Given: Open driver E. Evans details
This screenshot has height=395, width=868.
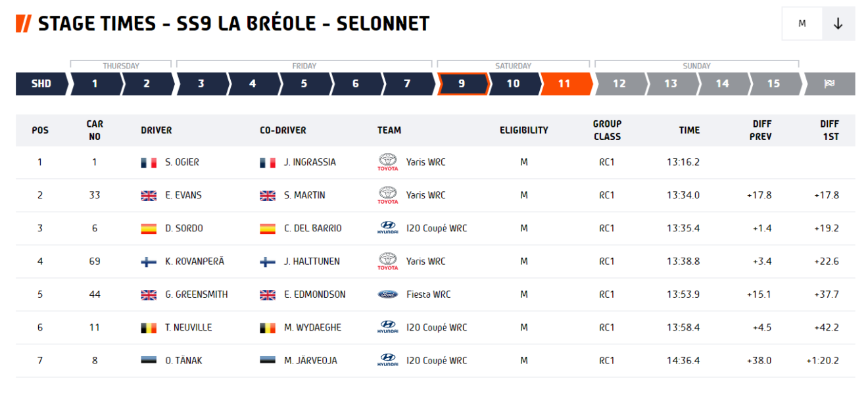Looking at the screenshot, I should click(x=183, y=195).
